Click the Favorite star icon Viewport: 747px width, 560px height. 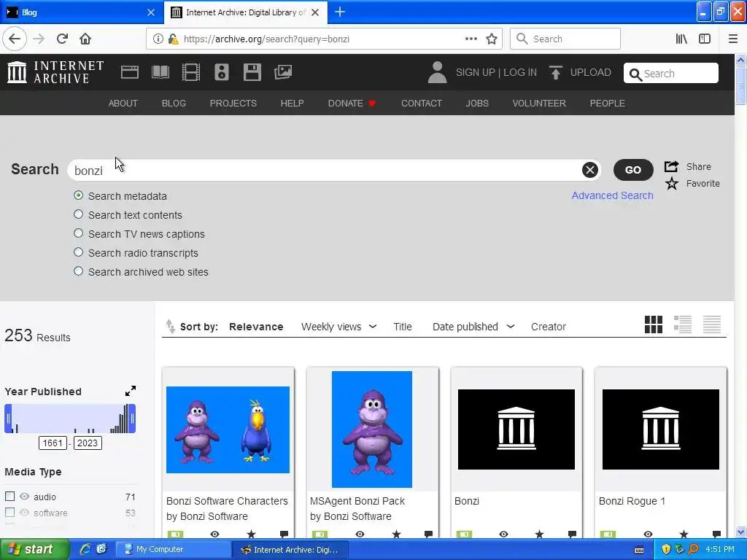coord(672,183)
